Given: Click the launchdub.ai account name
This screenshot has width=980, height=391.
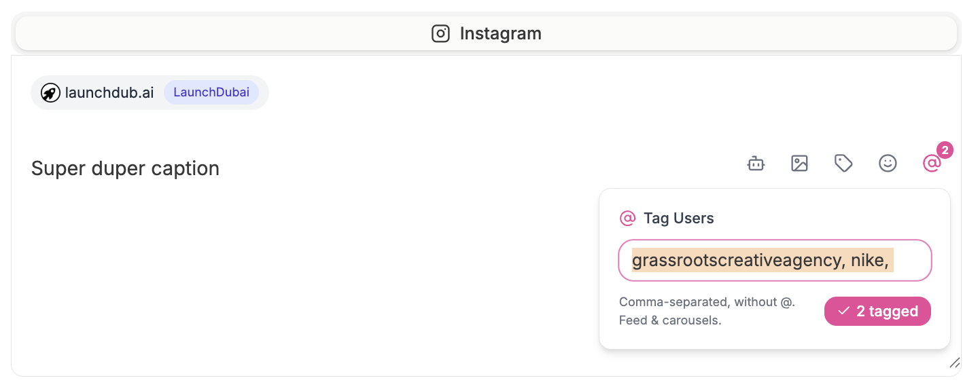Looking at the screenshot, I should (109, 92).
